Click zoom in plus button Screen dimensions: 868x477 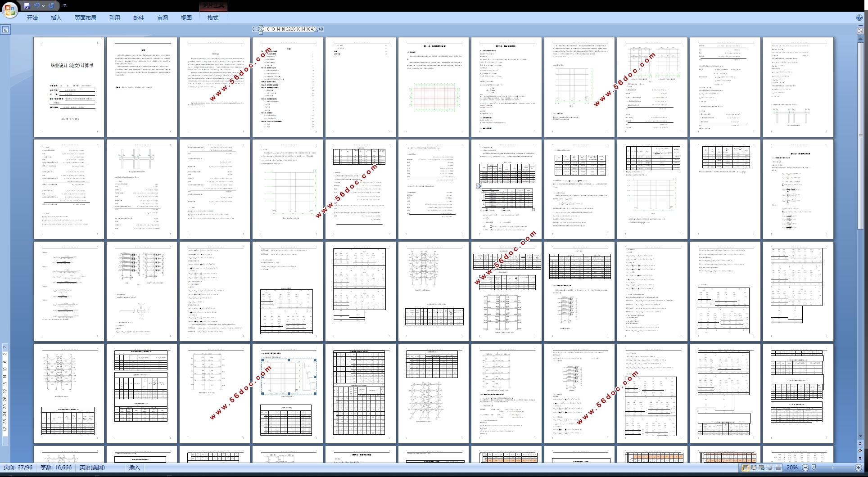[x=858, y=468]
